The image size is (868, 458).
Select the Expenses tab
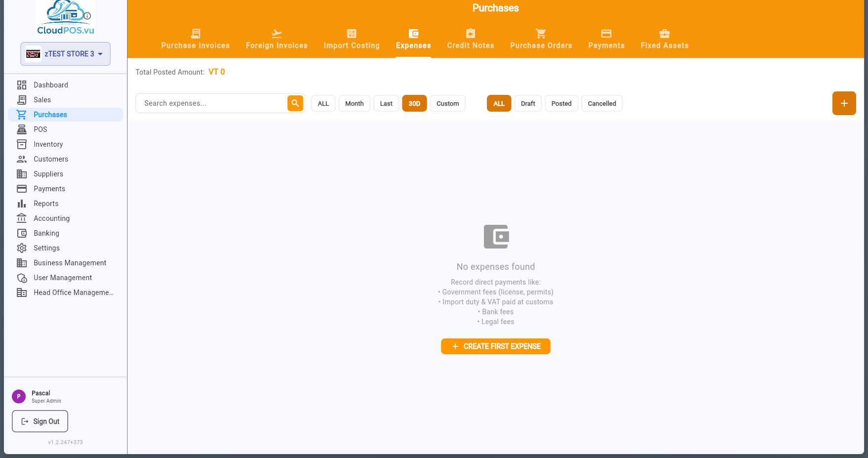click(413, 40)
